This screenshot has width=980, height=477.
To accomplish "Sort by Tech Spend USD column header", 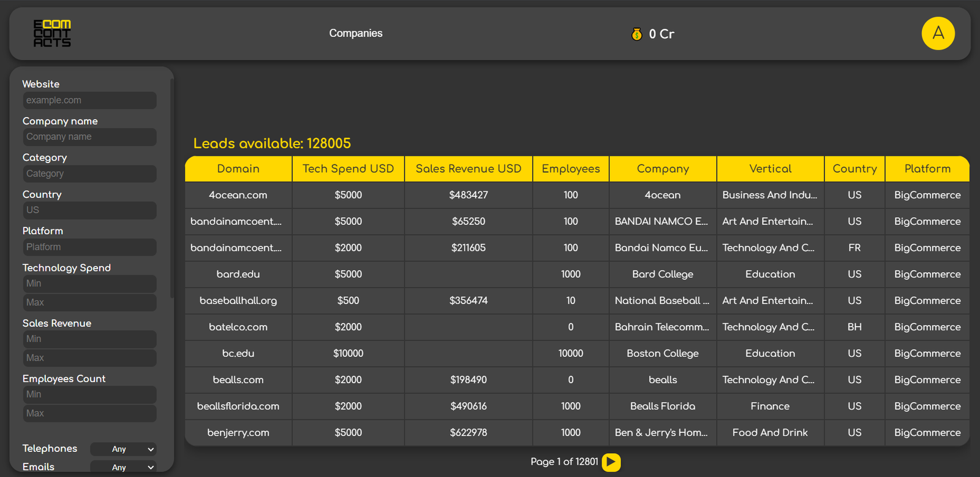I will click(348, 169).
